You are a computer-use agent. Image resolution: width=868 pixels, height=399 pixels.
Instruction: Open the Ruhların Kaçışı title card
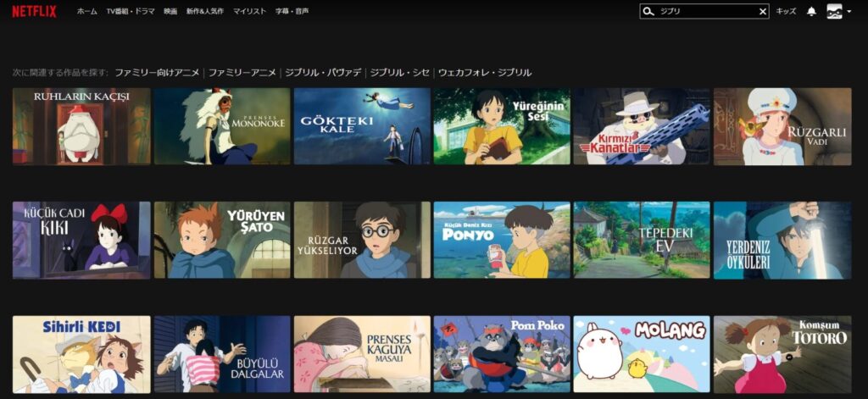coord(81,126)
